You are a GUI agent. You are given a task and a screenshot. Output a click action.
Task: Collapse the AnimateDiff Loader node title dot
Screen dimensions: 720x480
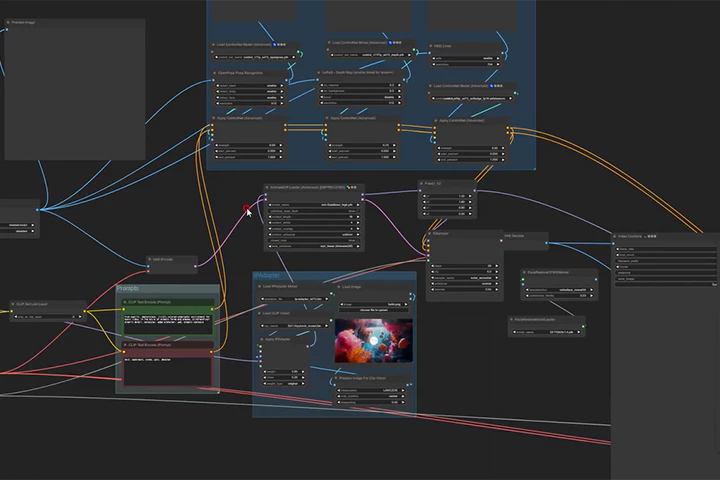pos(267,187)
